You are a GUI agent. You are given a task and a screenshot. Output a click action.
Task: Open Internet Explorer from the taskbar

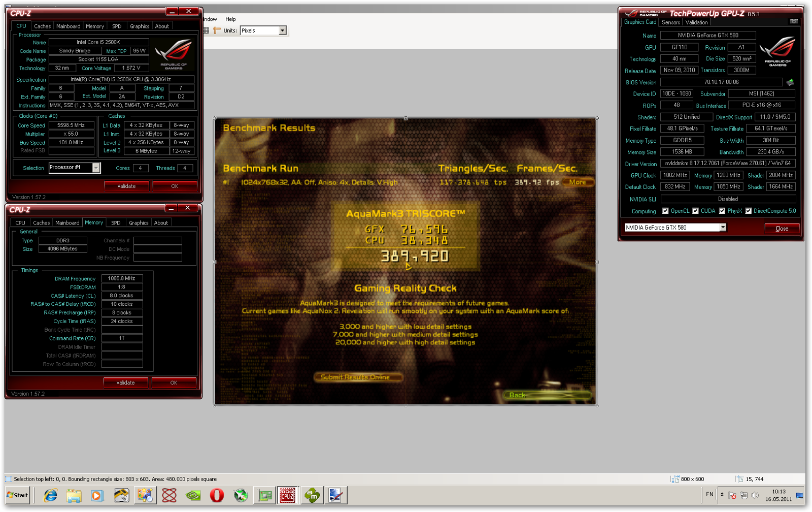point(50,495)
